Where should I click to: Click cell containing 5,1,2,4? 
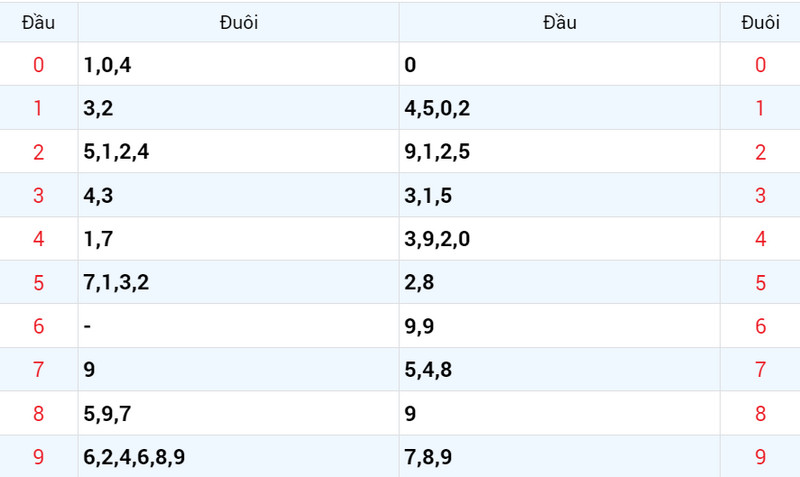point(239,152)
